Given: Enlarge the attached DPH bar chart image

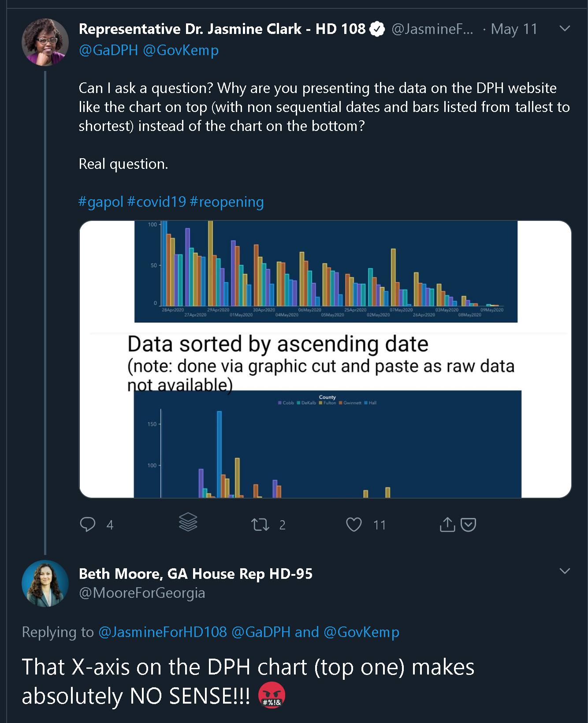Looking at the screenshot, I should coord(325,359).
